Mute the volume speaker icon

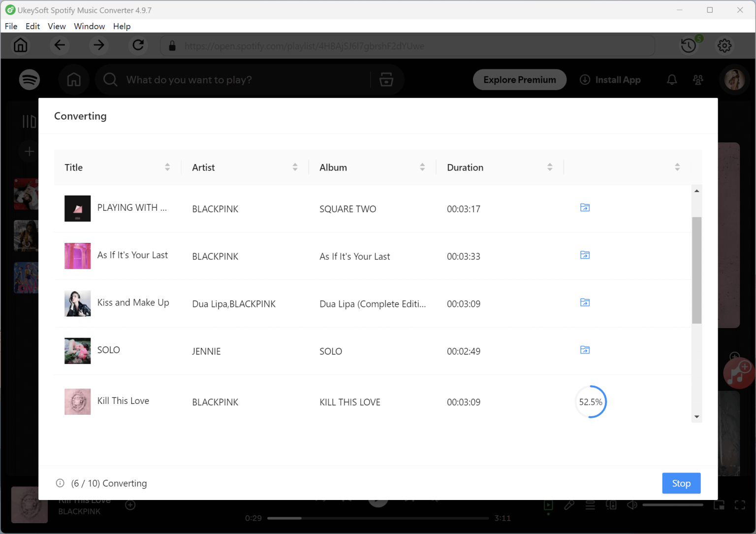632,505
